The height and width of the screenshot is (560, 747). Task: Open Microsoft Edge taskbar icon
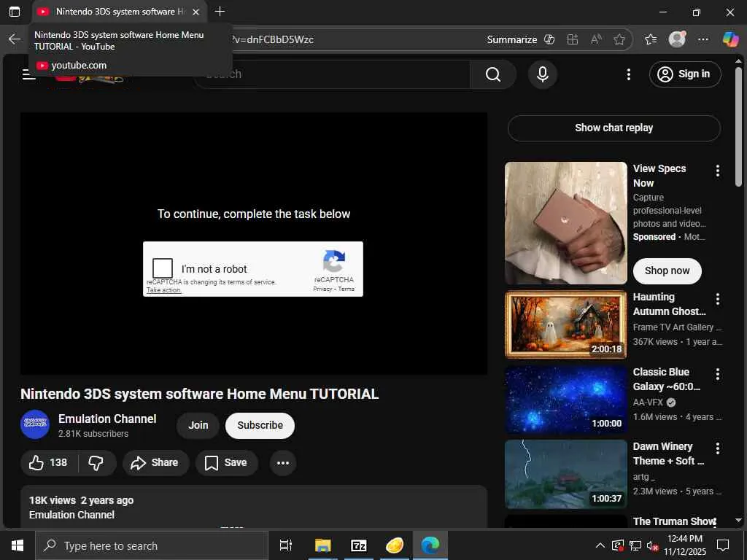coord(430,545)
